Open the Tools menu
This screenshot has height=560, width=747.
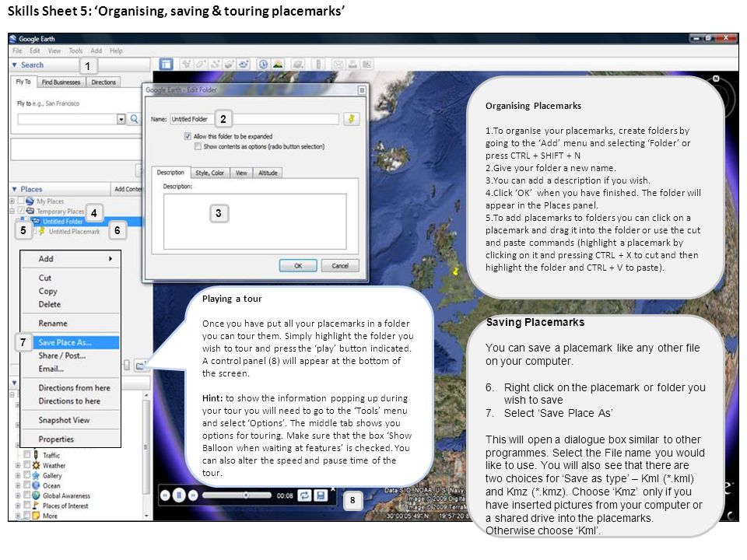(75, 51)
